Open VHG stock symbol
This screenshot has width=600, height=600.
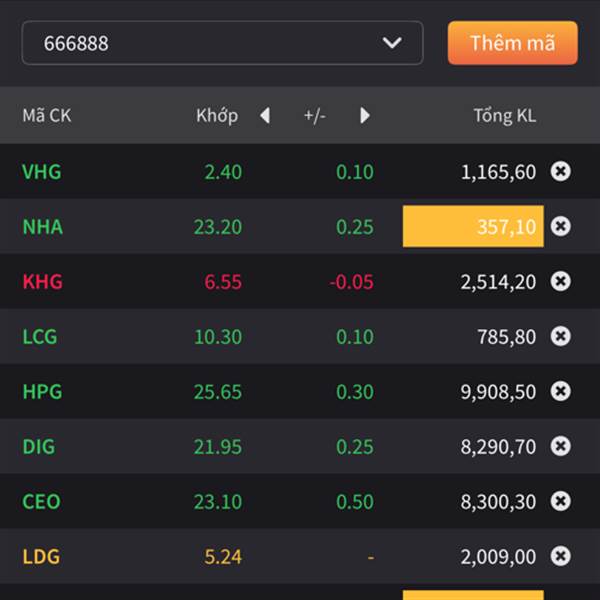point(42,171)
